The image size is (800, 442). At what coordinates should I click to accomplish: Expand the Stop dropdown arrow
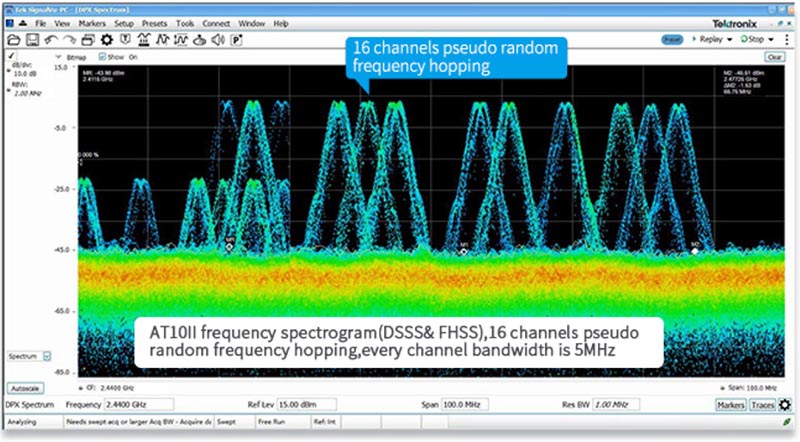[773, 39]
